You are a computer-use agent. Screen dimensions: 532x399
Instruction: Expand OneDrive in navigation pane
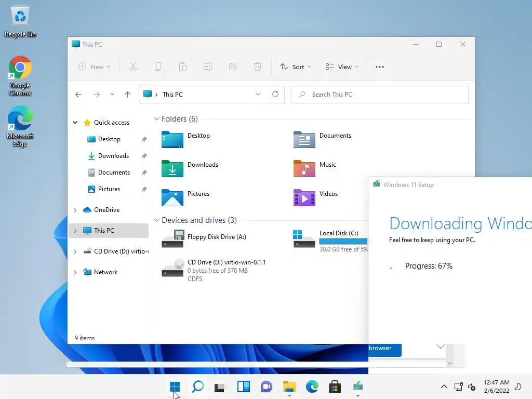click(75, 210)
